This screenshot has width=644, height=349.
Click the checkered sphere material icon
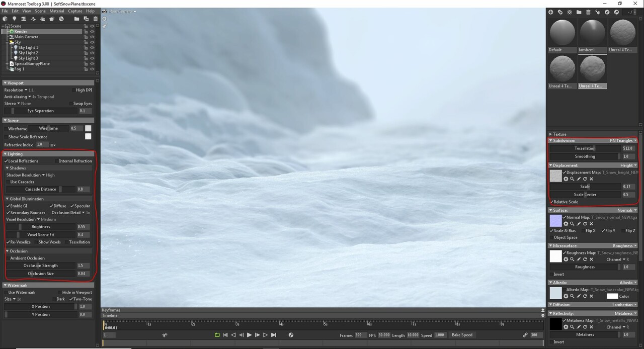pos(570,12)
